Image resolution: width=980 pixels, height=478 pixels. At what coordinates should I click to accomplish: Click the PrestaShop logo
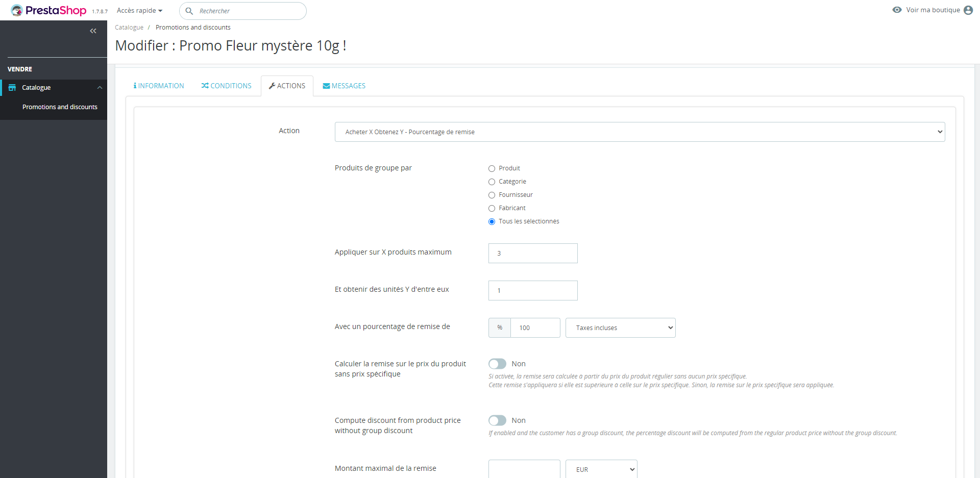pyautogui.click(x=48, y=10)
